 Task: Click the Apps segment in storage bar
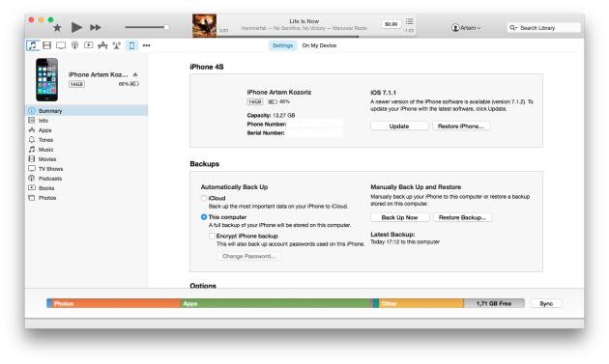275,303
